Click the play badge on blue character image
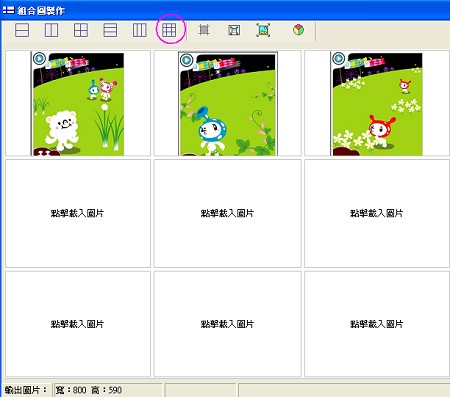 click(x=186, y=60)
